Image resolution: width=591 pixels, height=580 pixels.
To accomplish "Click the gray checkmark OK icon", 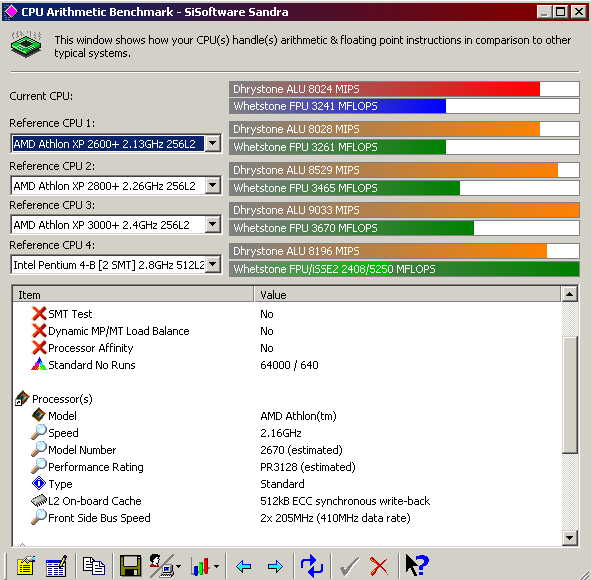I will point(349,566).
